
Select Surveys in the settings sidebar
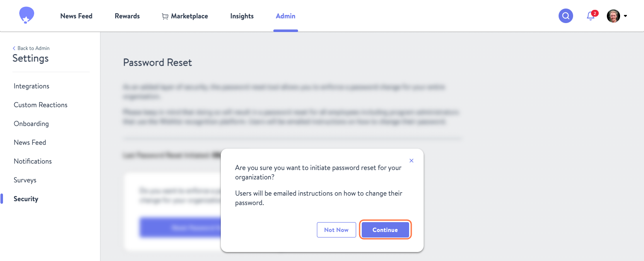25,180
